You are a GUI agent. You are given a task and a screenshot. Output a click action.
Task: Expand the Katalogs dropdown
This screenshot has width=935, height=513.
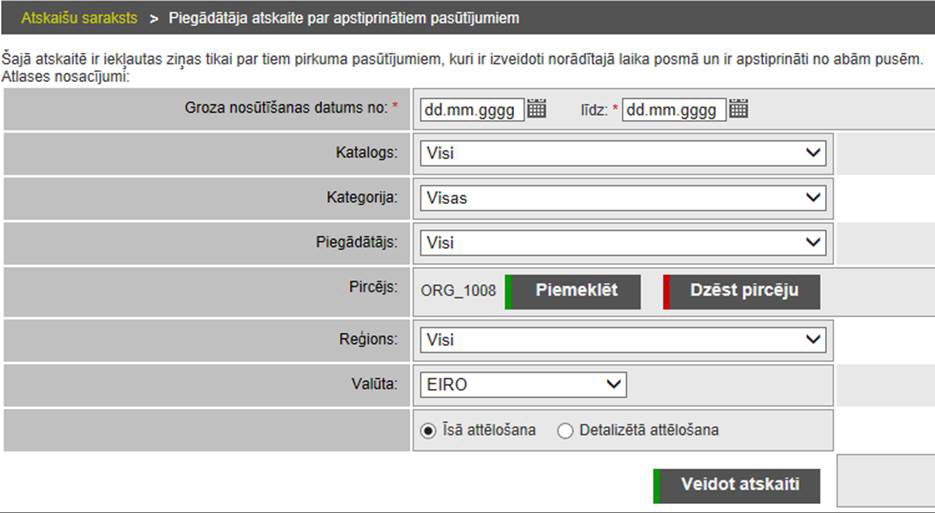tap(622, 154)
